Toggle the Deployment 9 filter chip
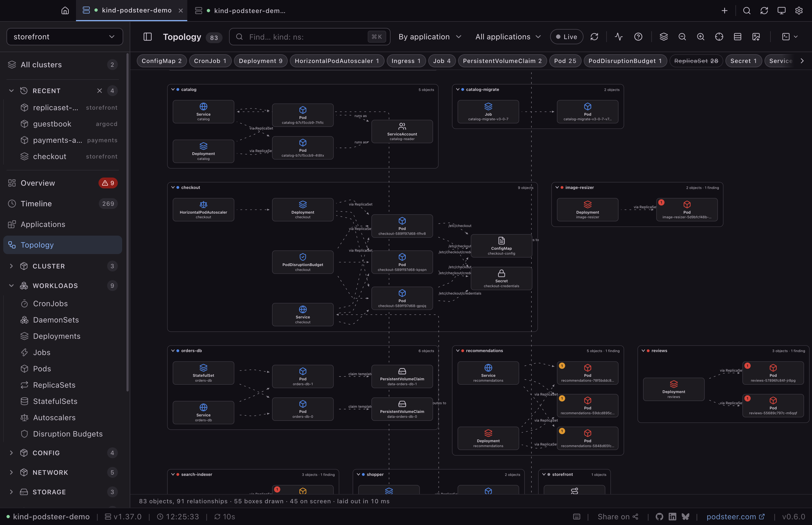The width and height of the screenshot is (812, 525). 261,61
